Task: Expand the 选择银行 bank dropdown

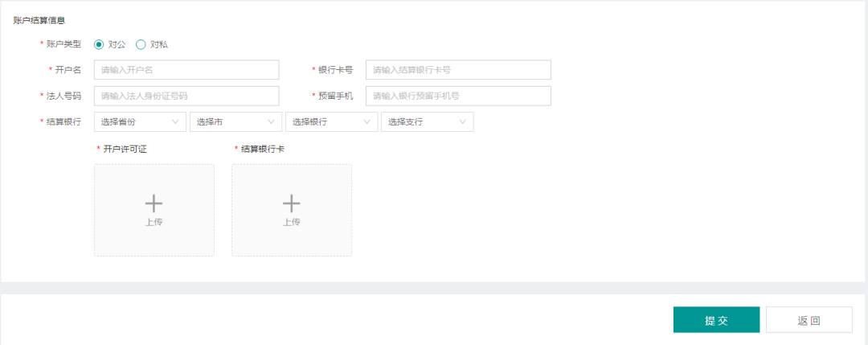Action: pos(332,121)
